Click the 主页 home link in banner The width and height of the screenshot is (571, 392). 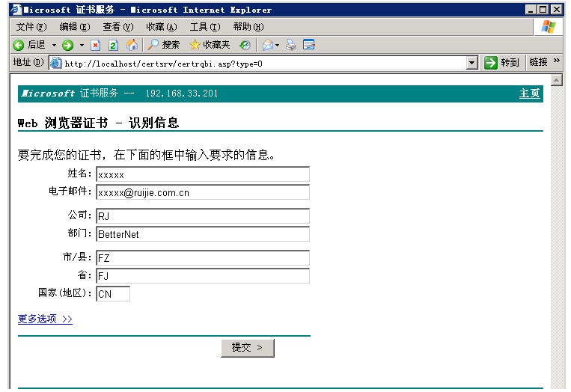click(529, 94)
